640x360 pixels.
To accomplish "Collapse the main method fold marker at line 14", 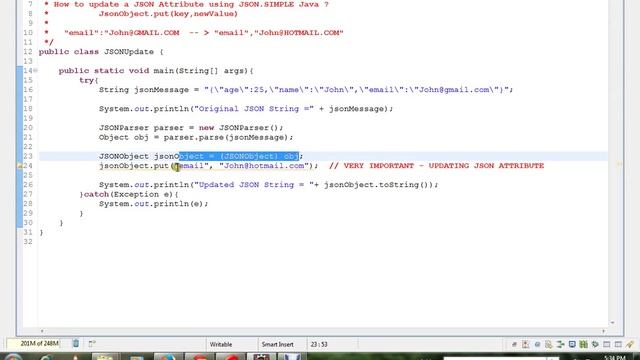I will (x=36, y=71).
